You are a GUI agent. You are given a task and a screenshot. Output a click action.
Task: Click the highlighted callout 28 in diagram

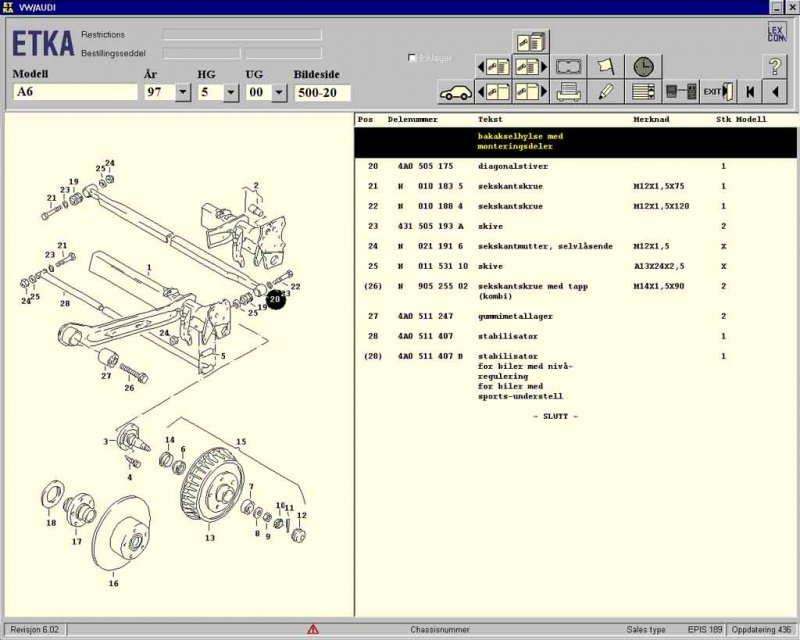(x=276, y=298)
